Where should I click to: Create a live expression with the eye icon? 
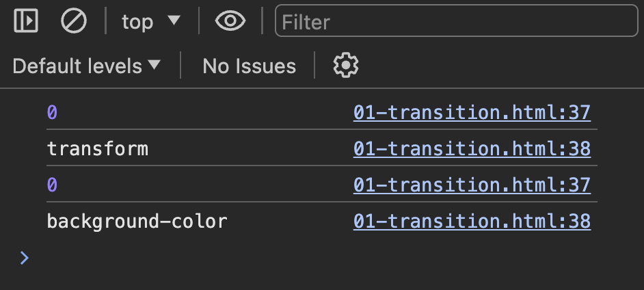pos(230,22)
